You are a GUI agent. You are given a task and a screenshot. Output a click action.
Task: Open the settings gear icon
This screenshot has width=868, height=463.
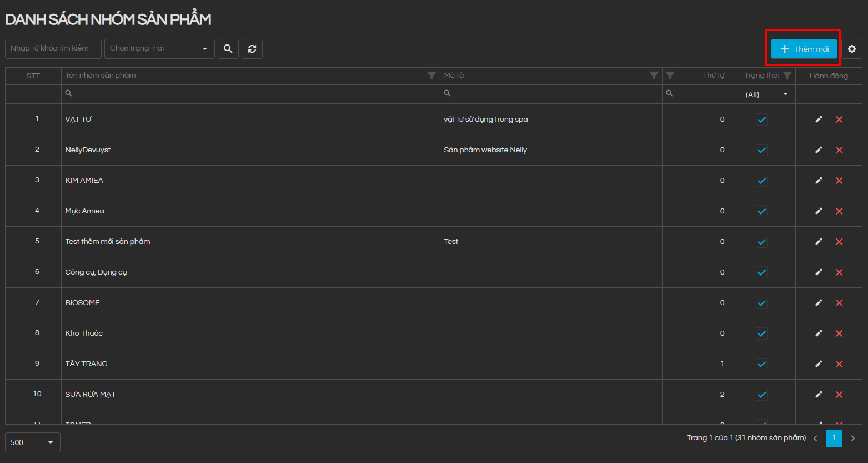851,49
